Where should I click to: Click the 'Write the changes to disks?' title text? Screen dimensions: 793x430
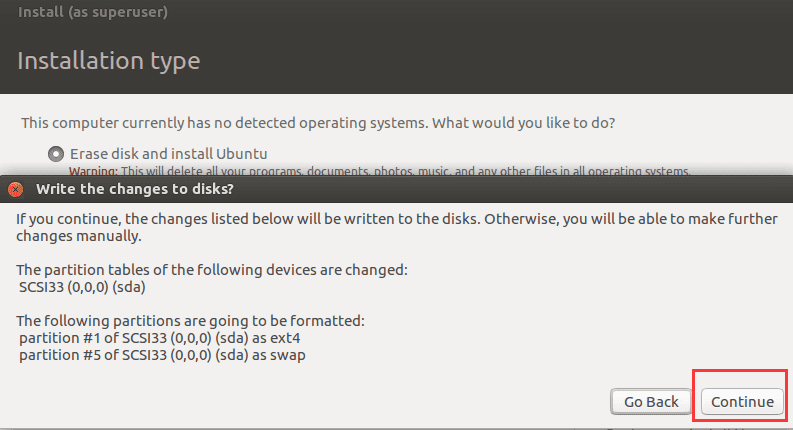[135, 189]
